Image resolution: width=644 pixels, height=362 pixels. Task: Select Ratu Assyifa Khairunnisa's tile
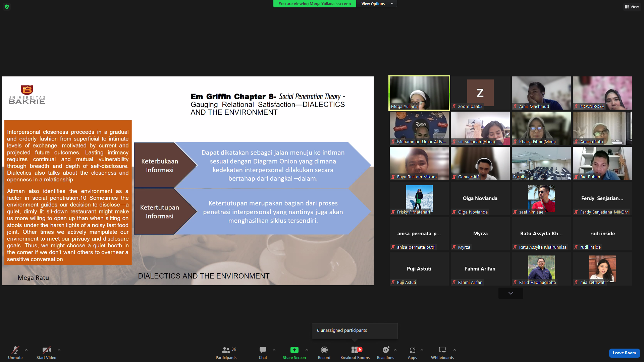pos(541,234)
